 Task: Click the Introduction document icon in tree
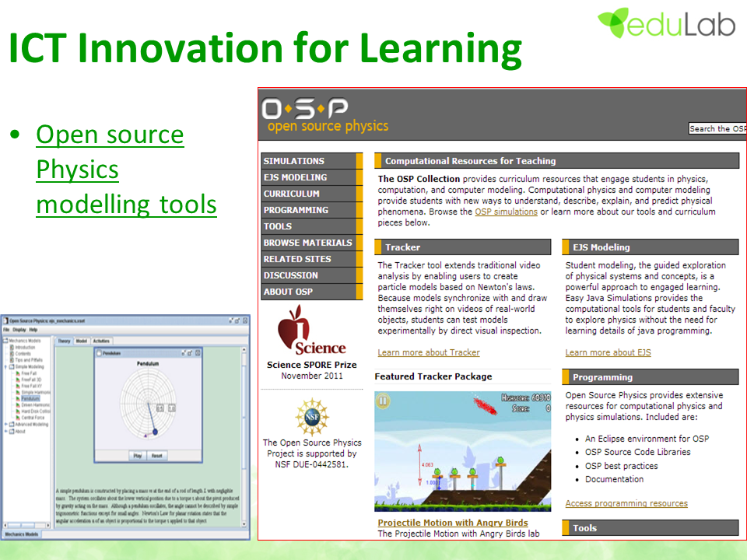pyautogui.click(x=12, y=347)
